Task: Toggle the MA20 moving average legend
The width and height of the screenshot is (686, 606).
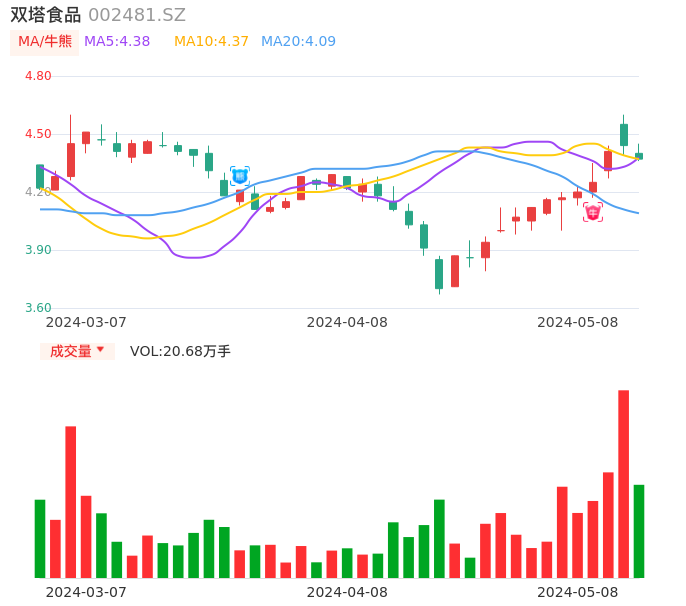Action: coord(298,42)
